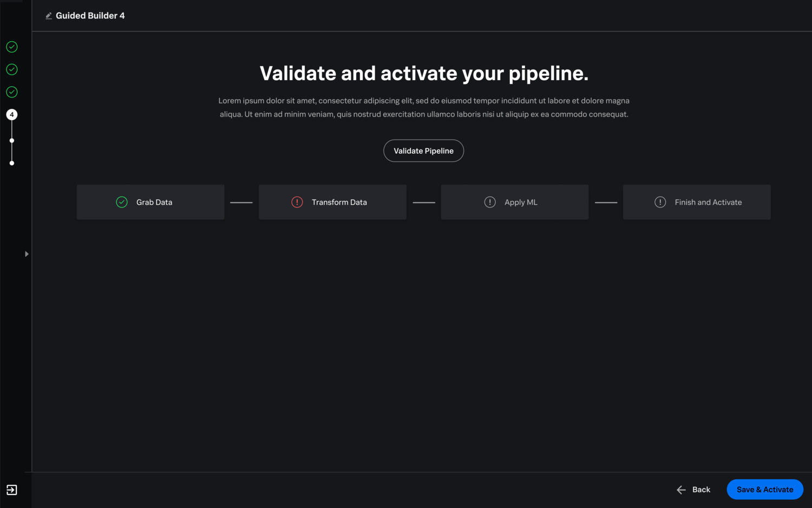Viewport: 812px width, 508px height.
Task: Click the Save & Activate button
Action: point(764,490)
